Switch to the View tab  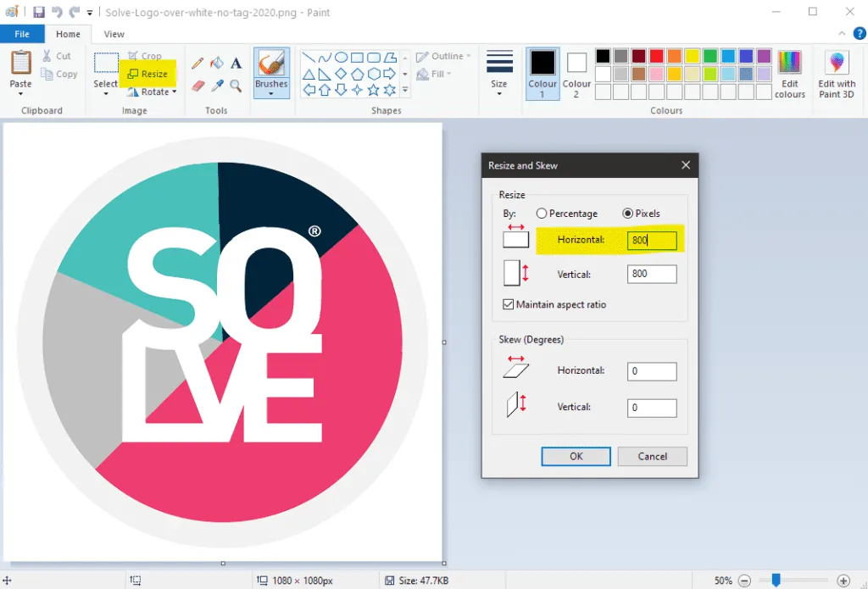pos(114,34)
